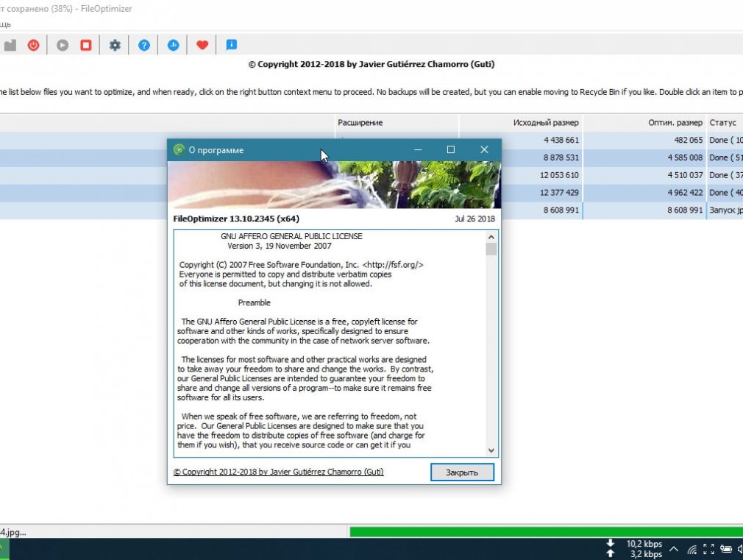Click the FileOptimizer 13.10.2345 (x64) version text

click(x=236, y=219)
